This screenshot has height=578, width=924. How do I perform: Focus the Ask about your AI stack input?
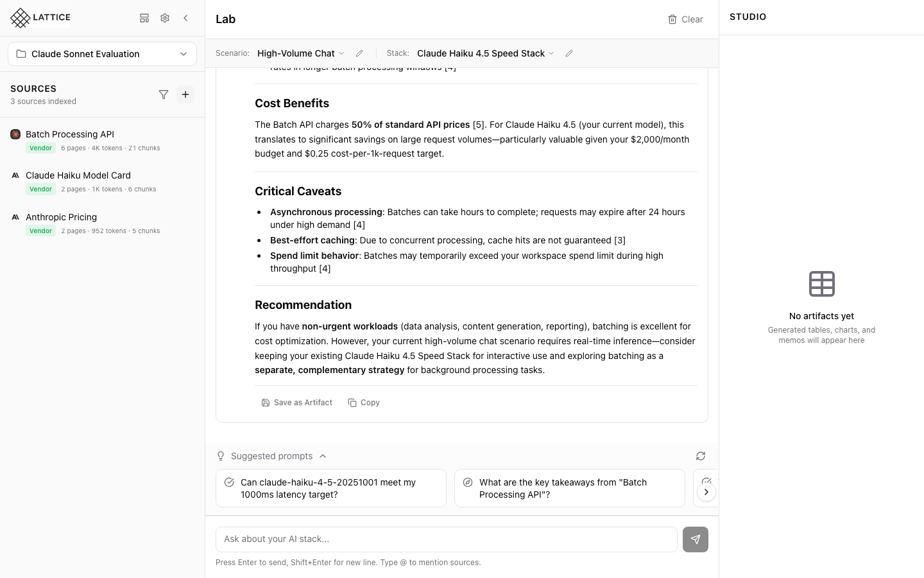[x=446, y=539]
